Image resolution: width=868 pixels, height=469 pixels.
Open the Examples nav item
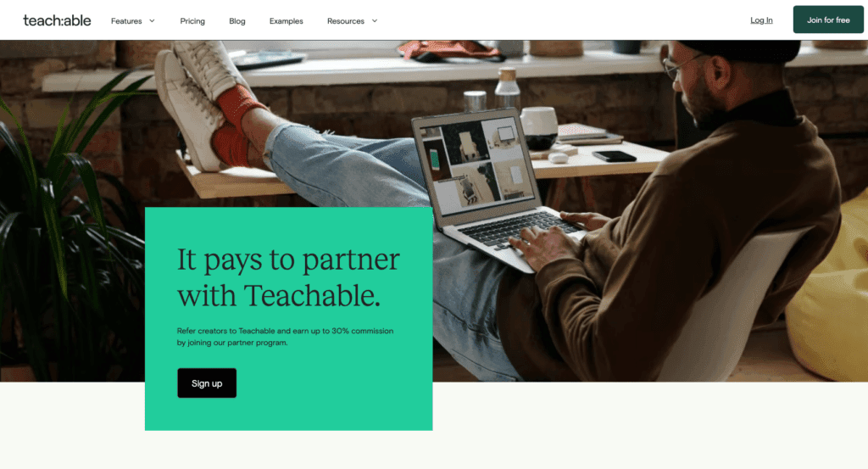point(287,21)
